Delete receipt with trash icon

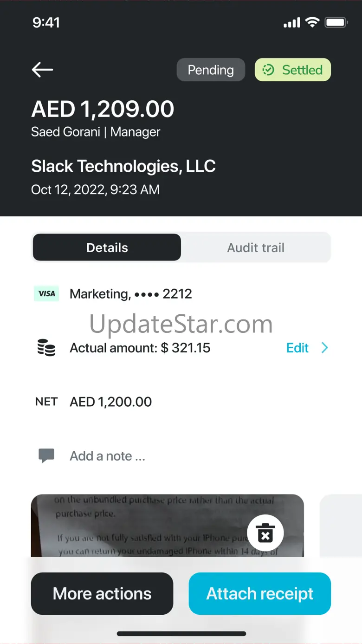[x=265, y=533]
